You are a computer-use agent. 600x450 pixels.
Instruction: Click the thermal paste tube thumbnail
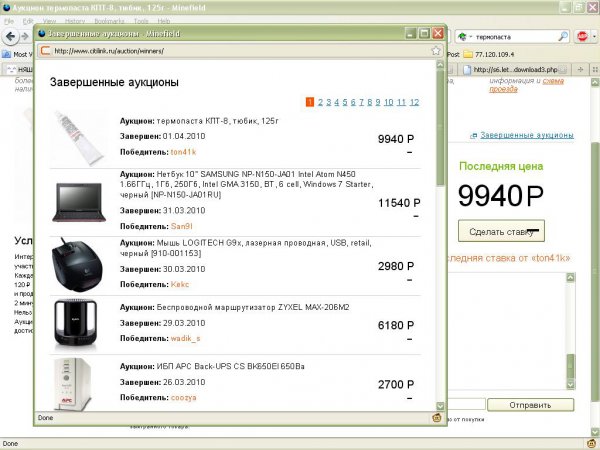click(78, 138)
